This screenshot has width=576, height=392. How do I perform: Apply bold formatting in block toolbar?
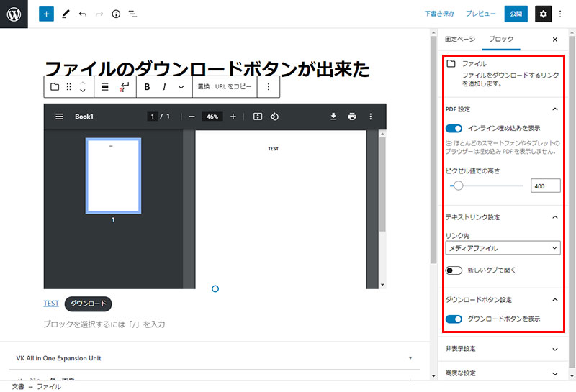click(148, 87)
